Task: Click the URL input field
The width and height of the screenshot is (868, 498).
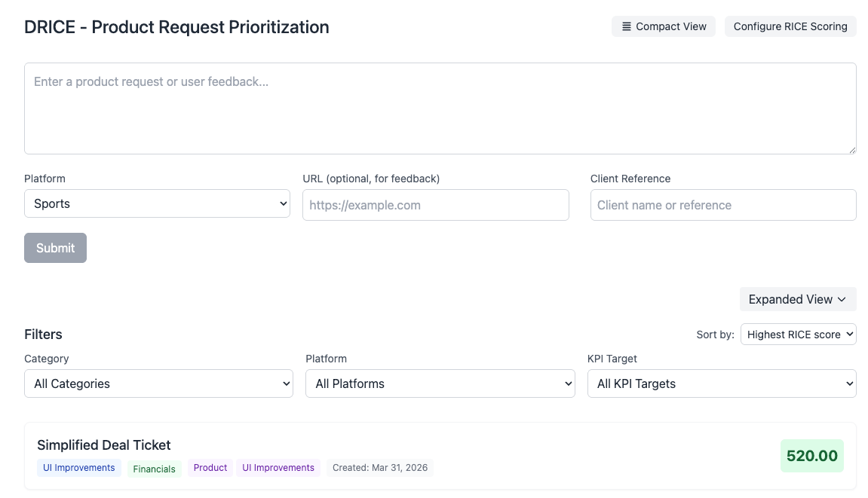Action: click(435, 205)
